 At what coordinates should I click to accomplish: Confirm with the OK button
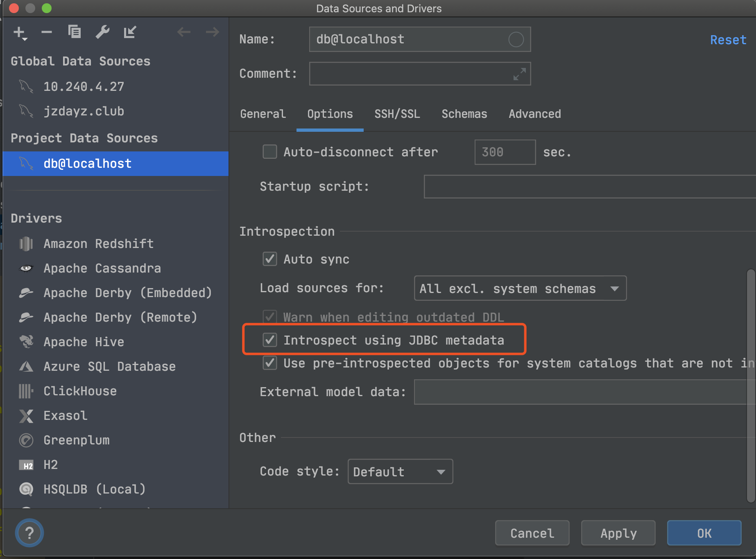tap(704, 533)
